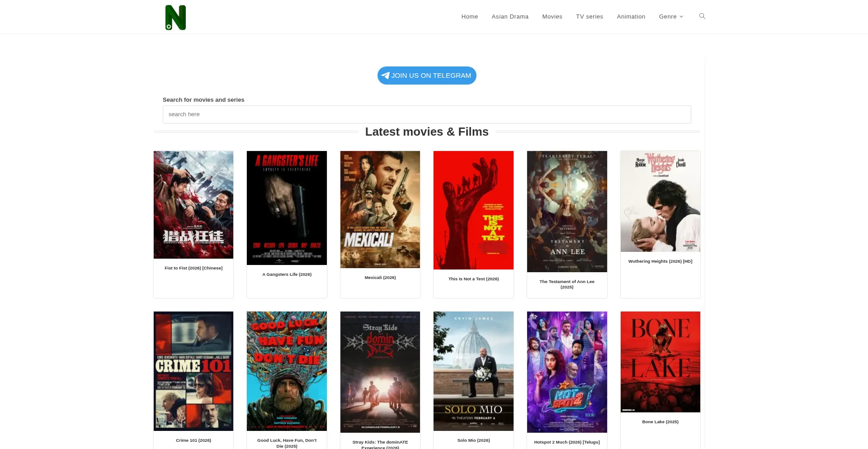Click title link 'Mexicali (2026)'
This screenshot has height=449, width=868.
(x=380, y=278)
